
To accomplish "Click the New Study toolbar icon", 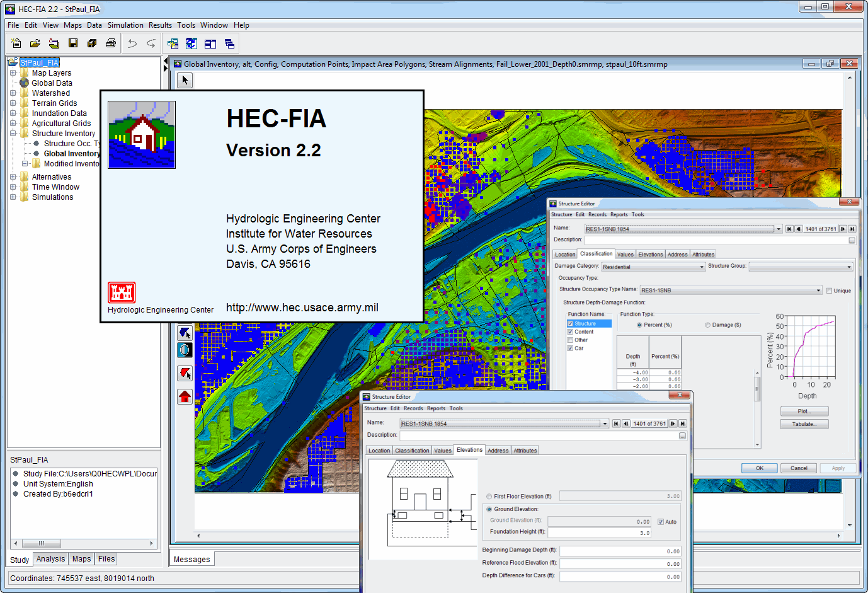I will pos(16,43).
